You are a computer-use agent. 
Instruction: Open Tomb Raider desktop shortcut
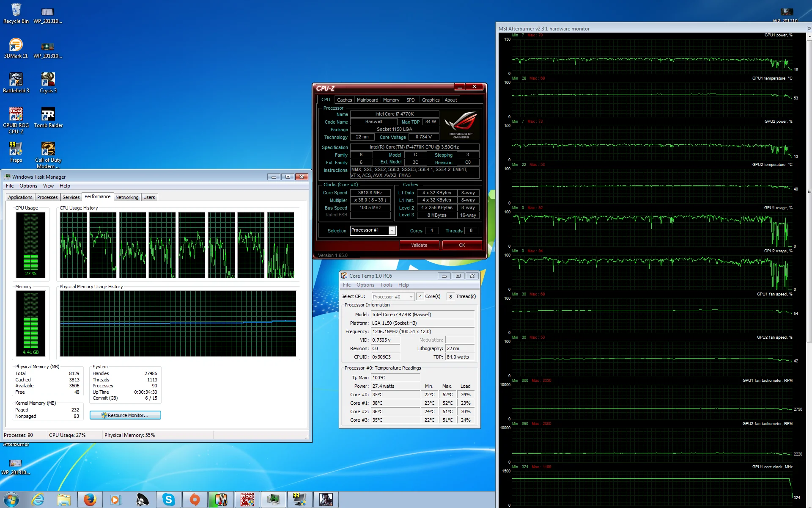click(x=48, y=118)
